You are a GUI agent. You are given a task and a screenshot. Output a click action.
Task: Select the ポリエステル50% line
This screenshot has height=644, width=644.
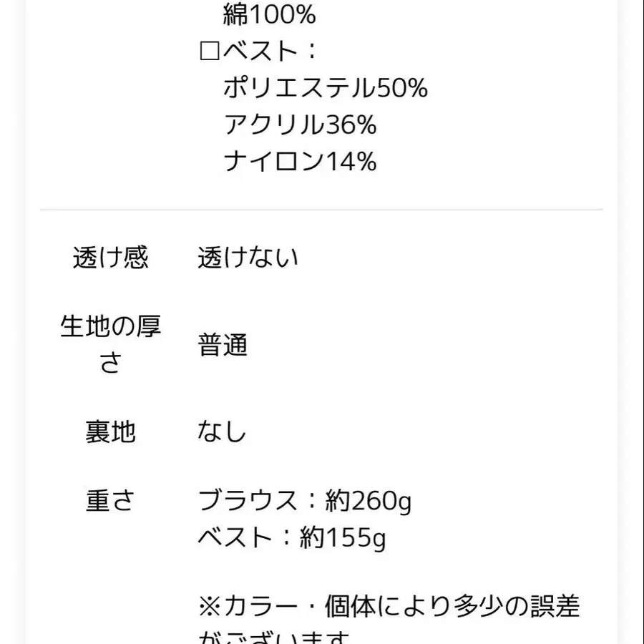(x=326, y=88)
